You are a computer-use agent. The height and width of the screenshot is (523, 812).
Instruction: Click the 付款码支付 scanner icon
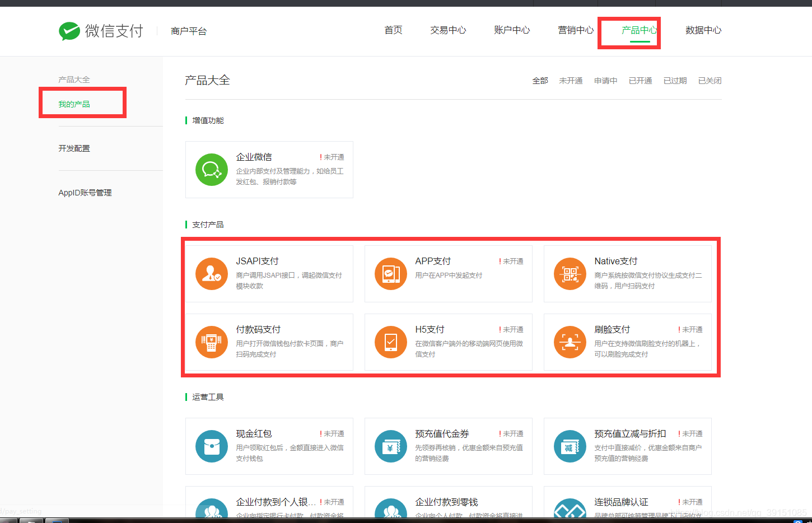[x=212, y=342]
